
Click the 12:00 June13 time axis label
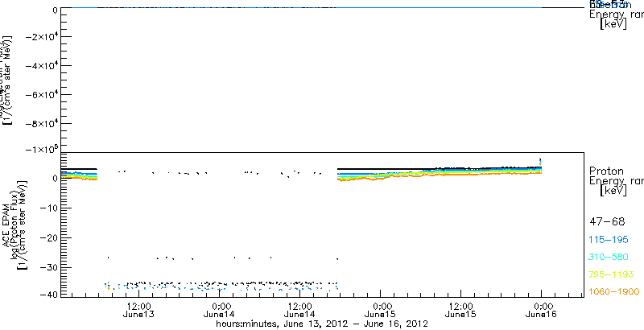tap(138, 311)
